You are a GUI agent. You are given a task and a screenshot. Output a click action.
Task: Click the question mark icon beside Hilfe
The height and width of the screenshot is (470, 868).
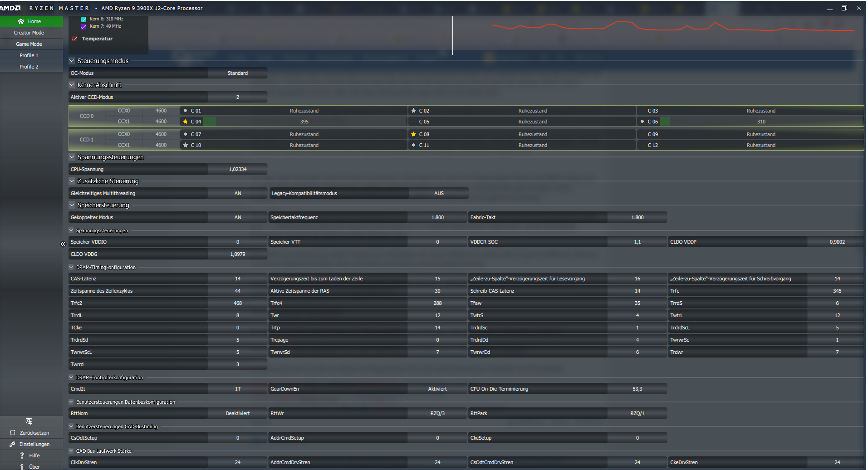pyautogui.click(x=22, y=455)
